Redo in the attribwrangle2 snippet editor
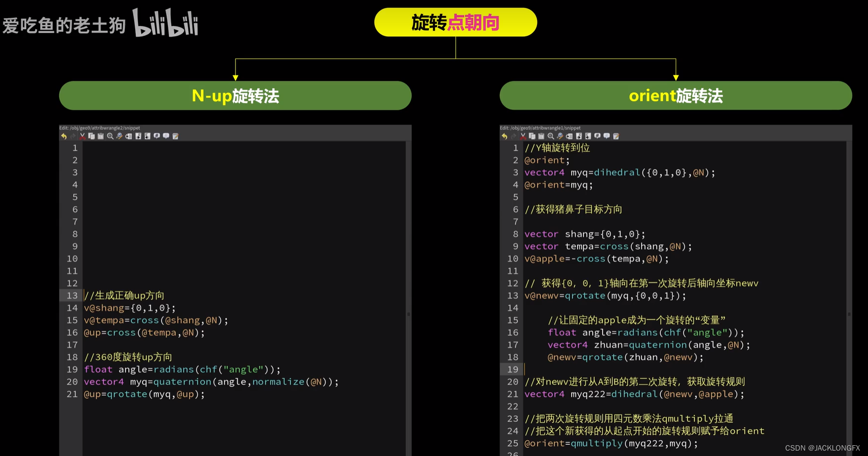868x456 pixels. [x=73, y=136]
